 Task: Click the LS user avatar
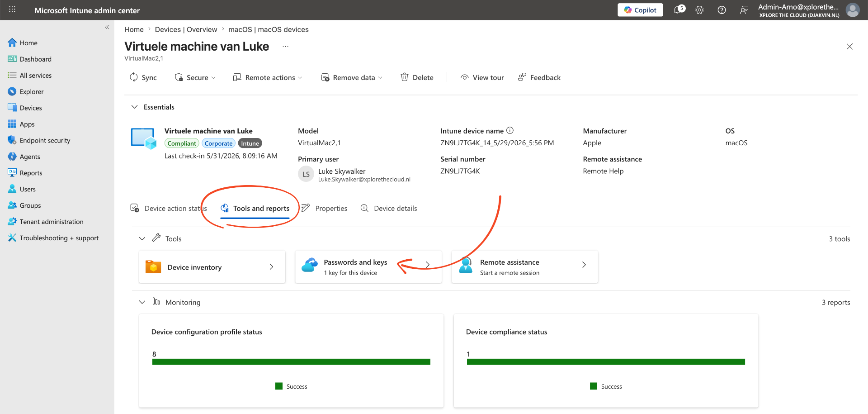(x=306, y=174)
